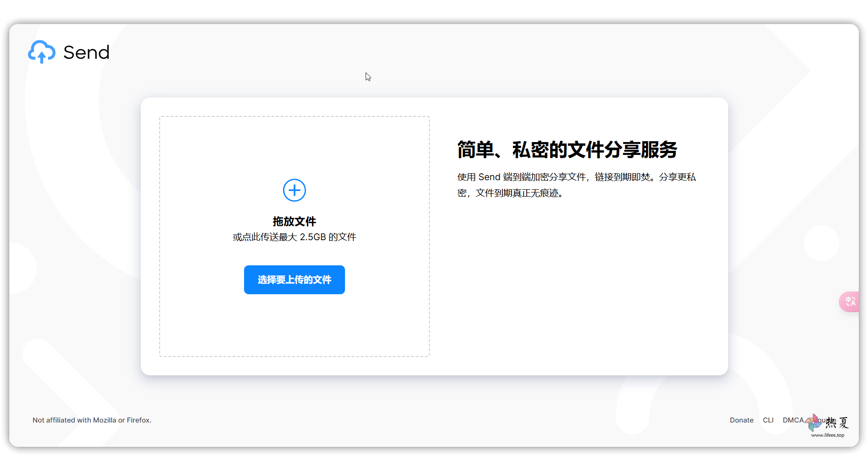The width and height of the screenshot is (868, 456).
Task: Click the Send wordmark beside the logo
Action: pos(86,53)
